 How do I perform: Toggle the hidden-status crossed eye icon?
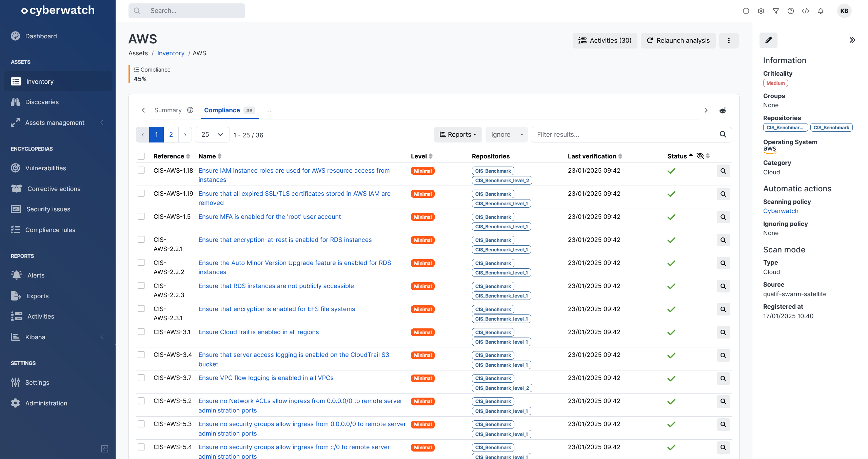pos(700,156)
